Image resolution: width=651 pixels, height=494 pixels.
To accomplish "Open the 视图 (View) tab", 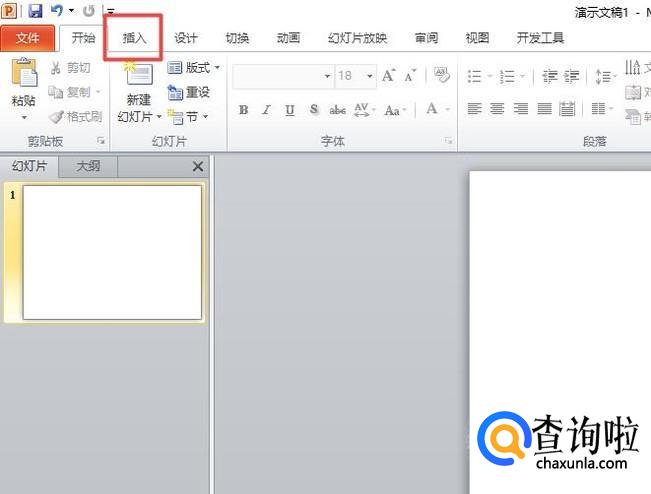I will click(477, 38).
